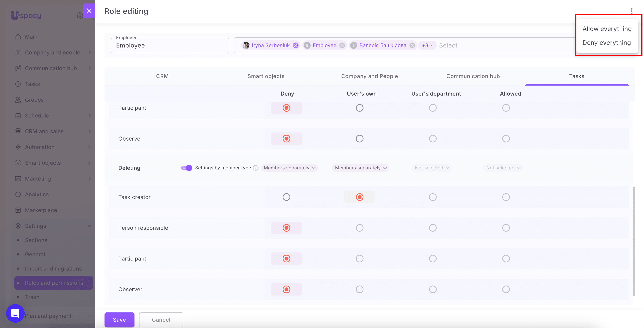
Task: Remove Валерія Башкірова chip from members
Action: 412,45
